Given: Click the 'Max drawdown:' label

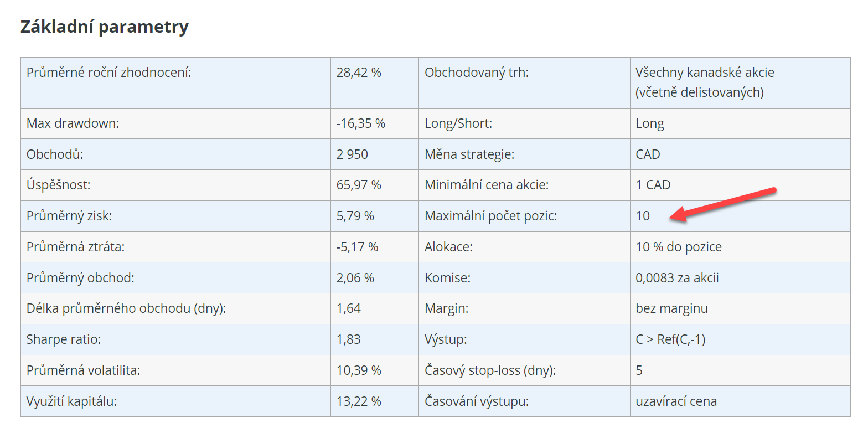Looking at the screenshot, I should (x=73, y=123).
